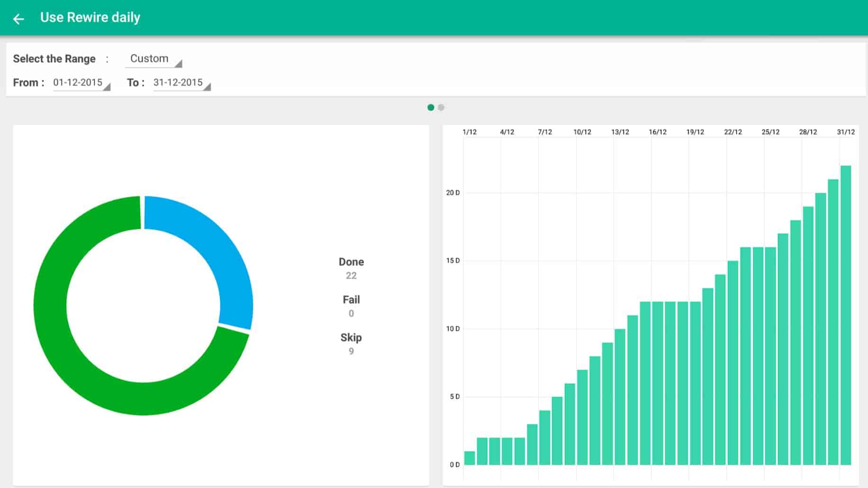Click the 10/12 axis date label

pos(582,132)
